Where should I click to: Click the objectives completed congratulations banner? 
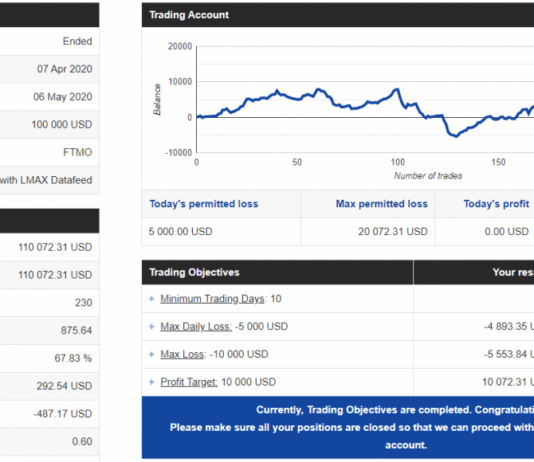click(338, 427)
